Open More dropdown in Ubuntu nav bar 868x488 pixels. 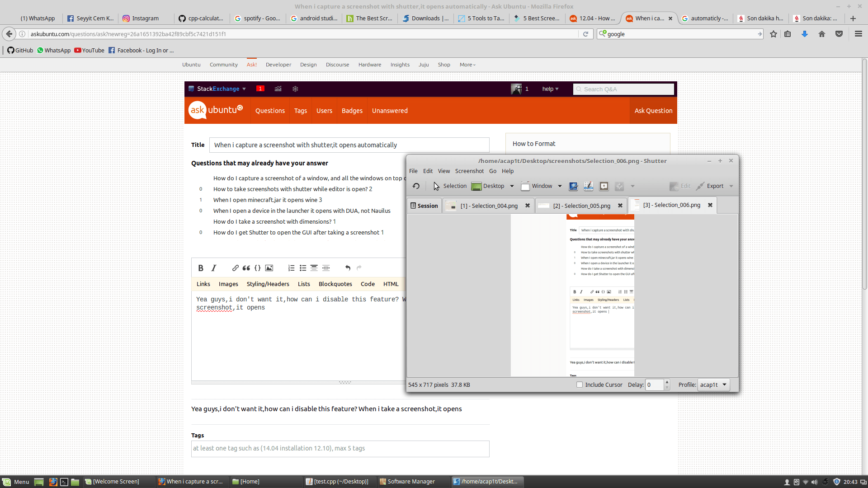point(467,65)
